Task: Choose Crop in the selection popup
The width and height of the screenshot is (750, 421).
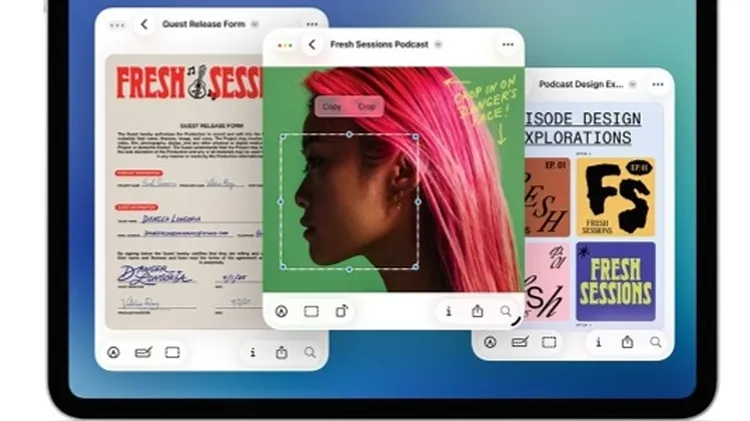Action: (367, 107)
